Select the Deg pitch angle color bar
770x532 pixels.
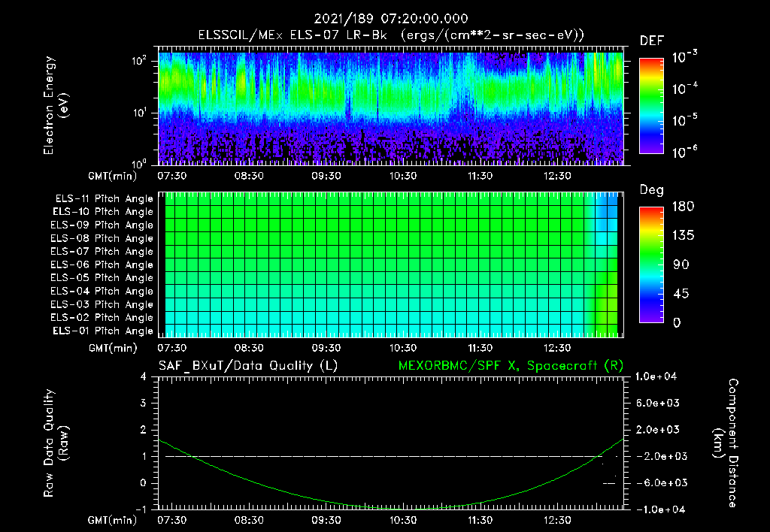pos(651,265)
